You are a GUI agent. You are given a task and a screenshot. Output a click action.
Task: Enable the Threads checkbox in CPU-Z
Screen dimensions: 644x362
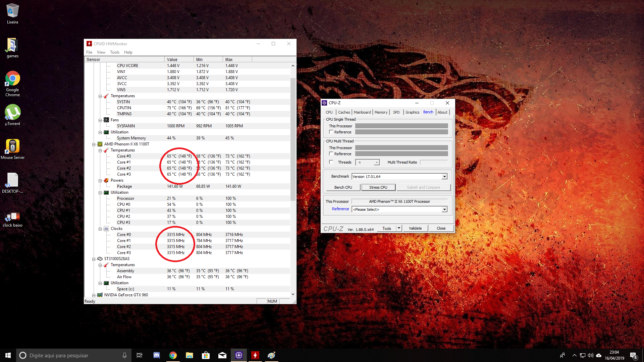click(331, 162)
